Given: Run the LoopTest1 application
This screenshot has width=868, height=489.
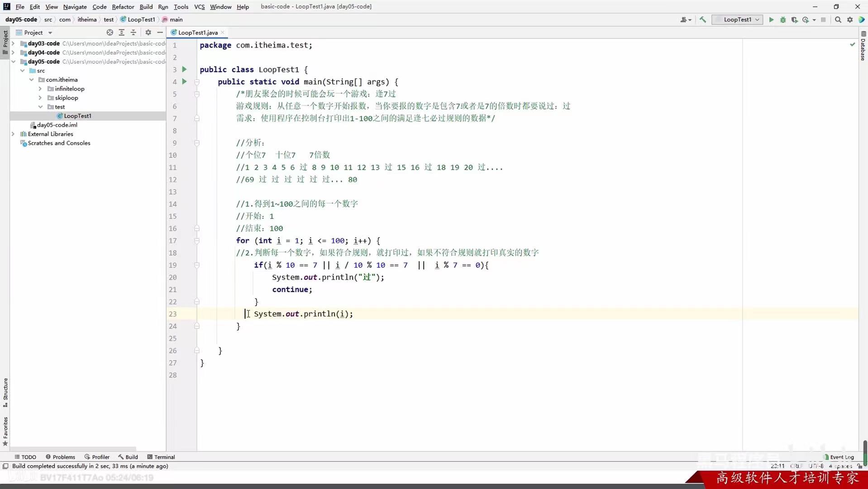Looking at the screenshot, I should (x=771, y=19).
